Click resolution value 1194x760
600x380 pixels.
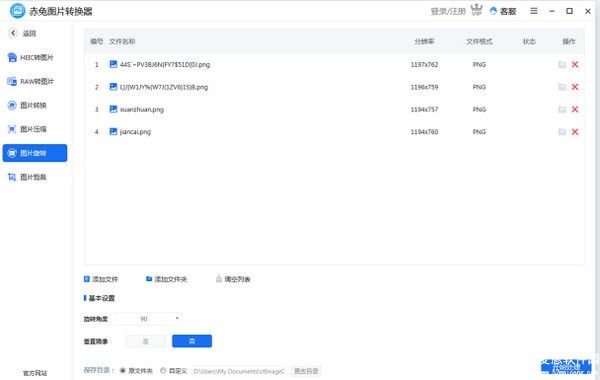coord(424,132)
